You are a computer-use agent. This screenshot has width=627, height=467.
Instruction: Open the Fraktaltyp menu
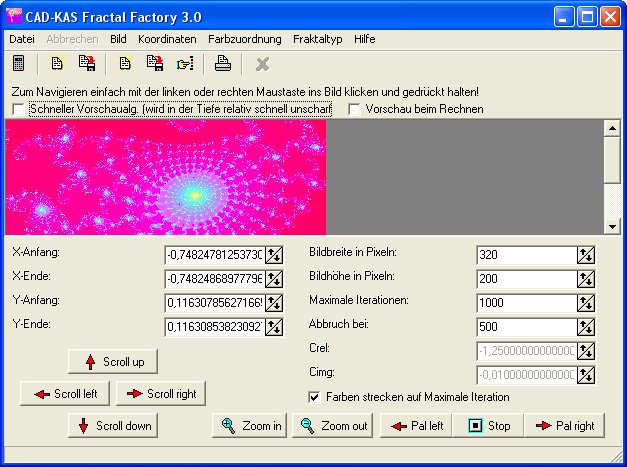(x=318, y=39)
